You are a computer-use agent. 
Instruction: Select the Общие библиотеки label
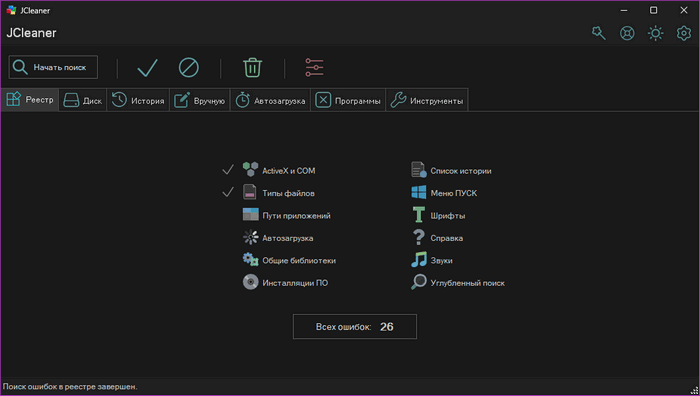coord(299,261)
